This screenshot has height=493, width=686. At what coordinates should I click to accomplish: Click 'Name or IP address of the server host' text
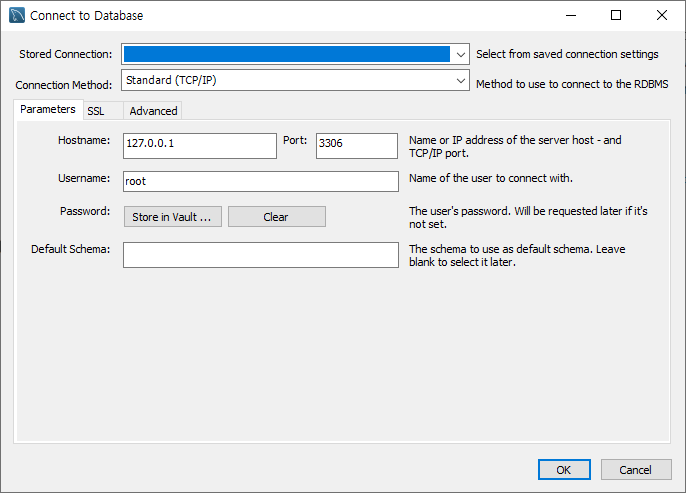515,147
